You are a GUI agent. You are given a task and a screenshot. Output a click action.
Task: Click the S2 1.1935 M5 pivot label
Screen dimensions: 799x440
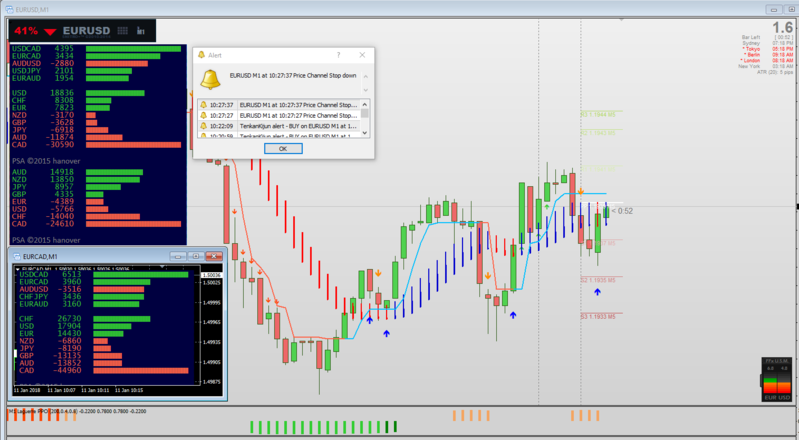(598, 280)
